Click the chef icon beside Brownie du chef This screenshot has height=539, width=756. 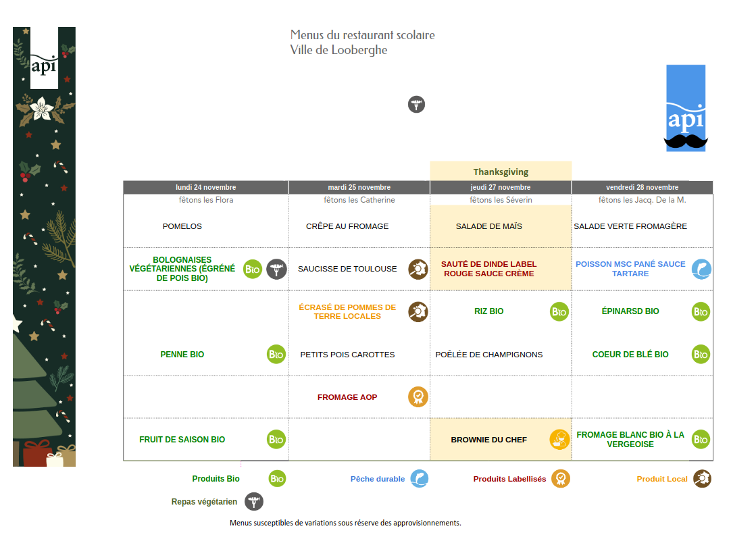[x=559, y=439]
